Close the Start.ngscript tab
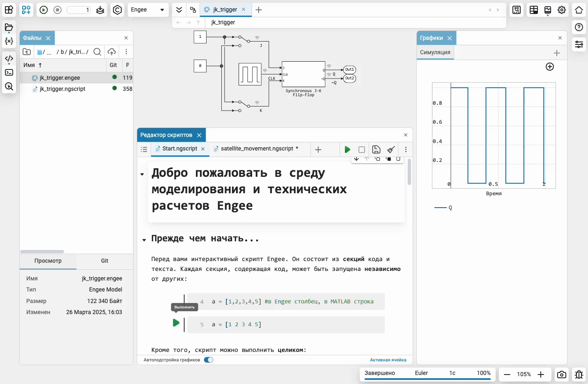This screenshot has width=588, height=384. click(x=203, y=149)
